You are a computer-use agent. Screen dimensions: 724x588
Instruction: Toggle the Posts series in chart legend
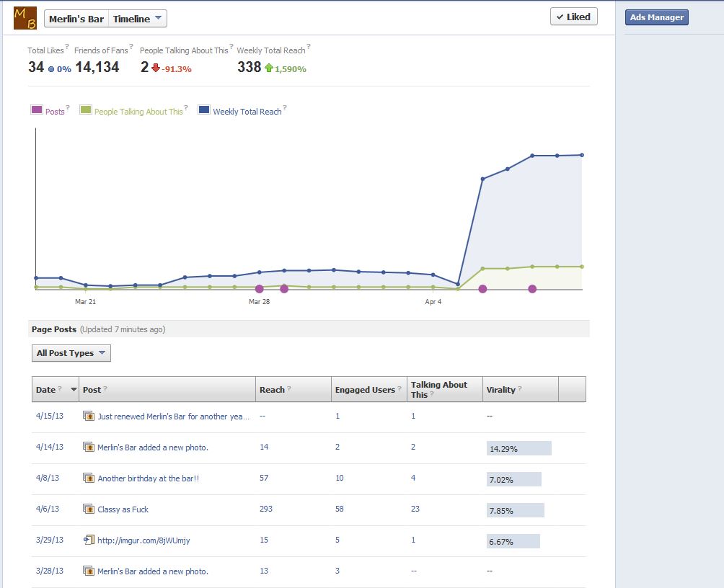click(37, 110)
